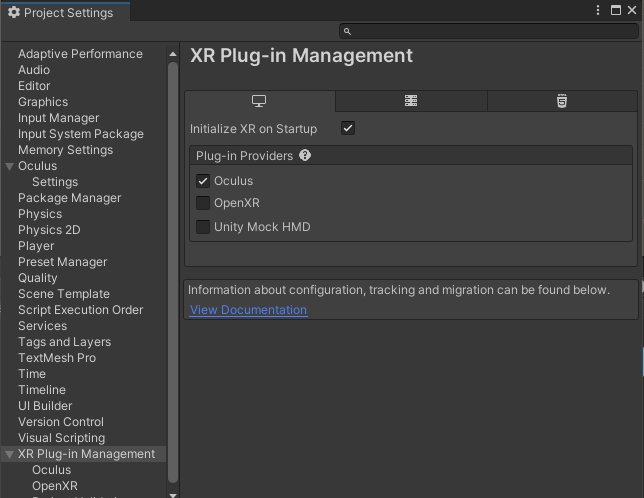Open Package Manager settings
Image resolution: width=644 pixels, height=498 pixels.
tap(69, 198)
